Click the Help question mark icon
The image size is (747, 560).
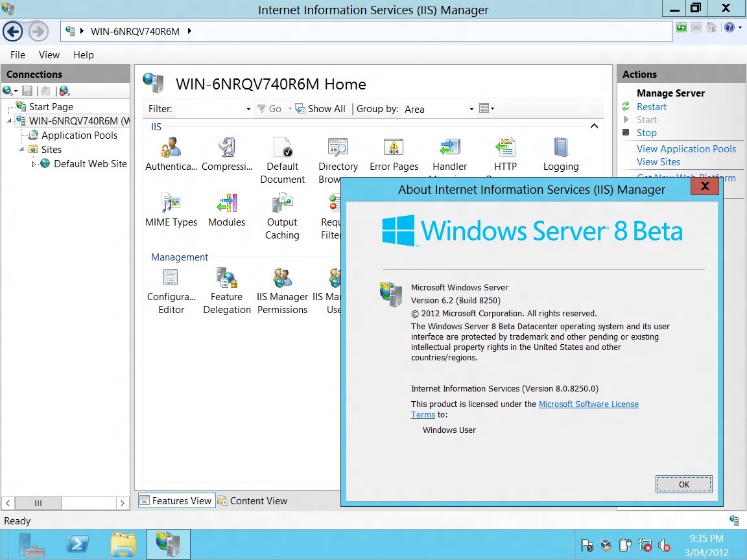[x=729, y=28]
